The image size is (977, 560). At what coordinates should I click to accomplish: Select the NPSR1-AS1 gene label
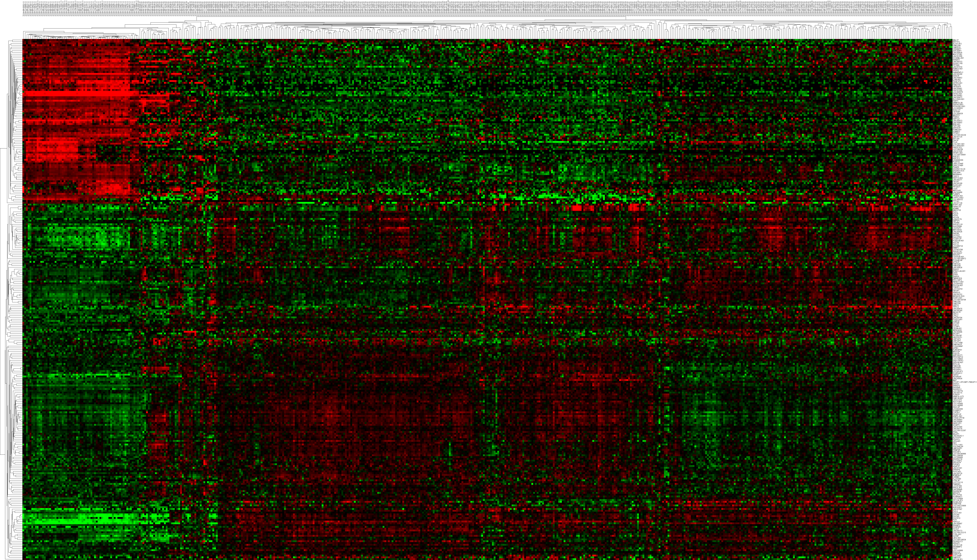[x=958, y=153]
